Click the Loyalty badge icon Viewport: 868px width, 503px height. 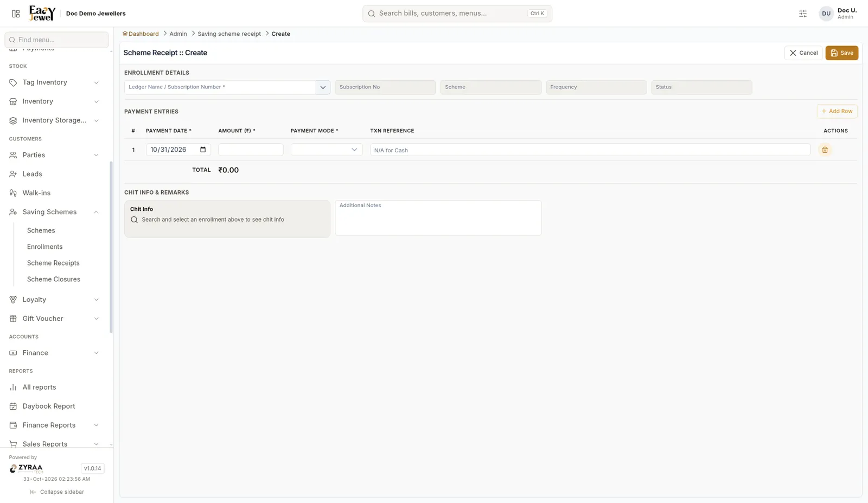coord(13,300)
